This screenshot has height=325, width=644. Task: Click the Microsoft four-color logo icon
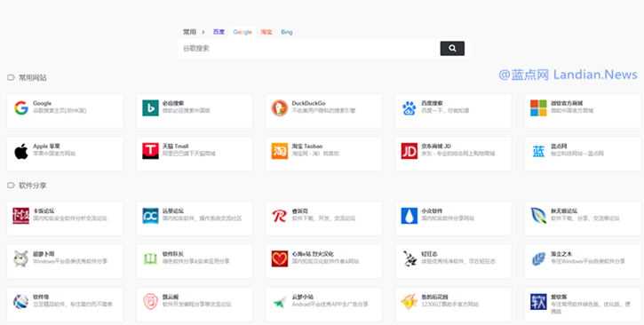pyautogui.click(x=538, y=108)
